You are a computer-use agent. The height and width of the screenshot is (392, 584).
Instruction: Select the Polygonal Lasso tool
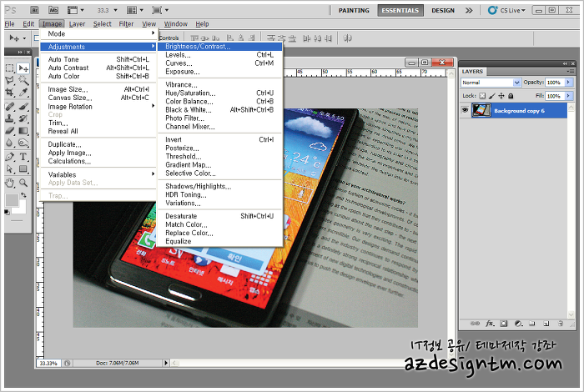[x=10, y=80]
